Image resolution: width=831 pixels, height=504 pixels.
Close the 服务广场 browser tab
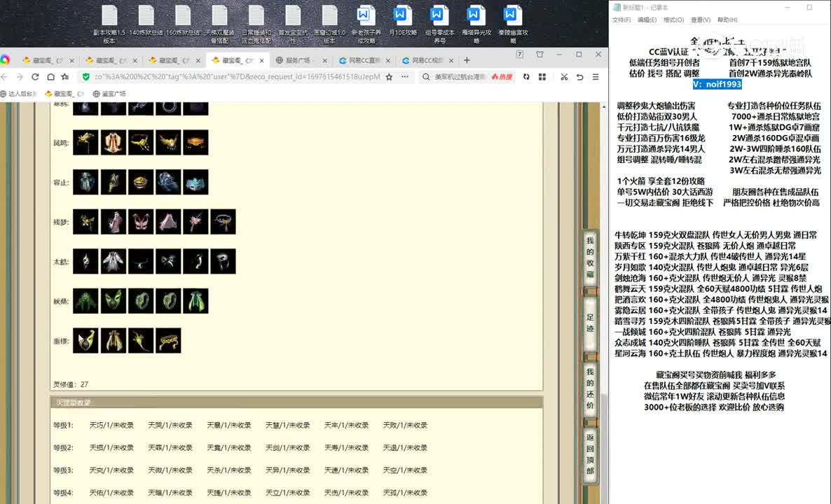[324, 60]
